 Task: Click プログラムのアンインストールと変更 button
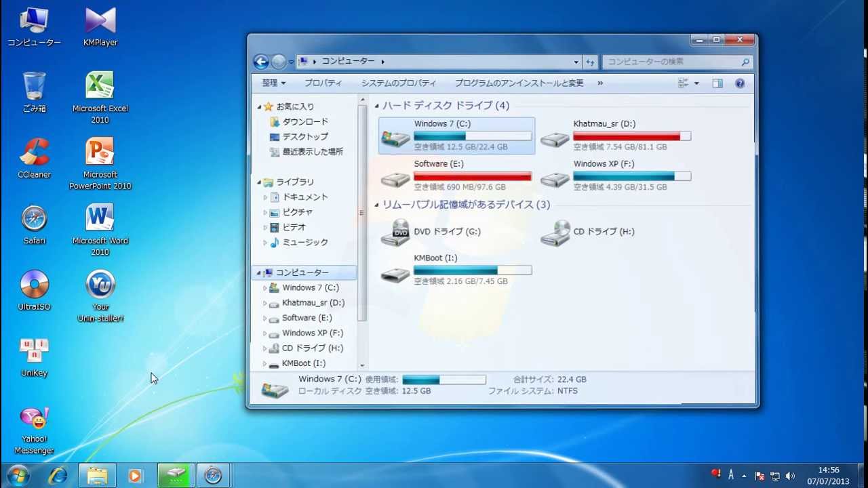tap(519, 83)
